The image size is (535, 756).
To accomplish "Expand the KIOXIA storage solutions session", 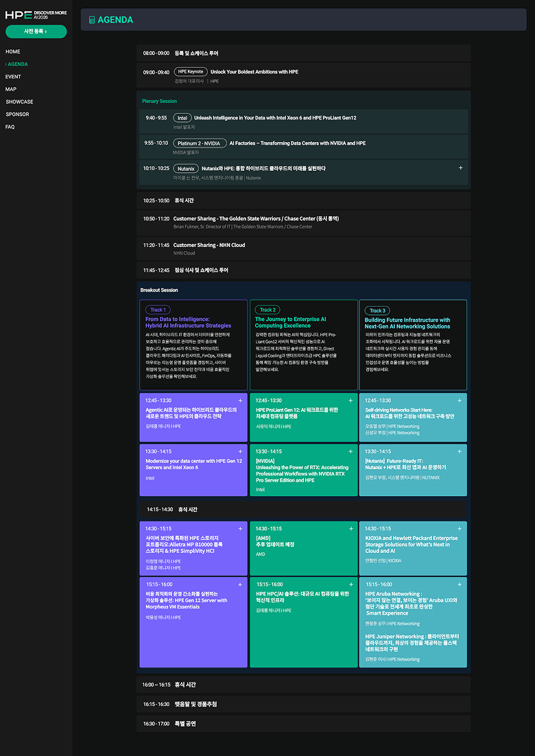I will coord(460,528).
